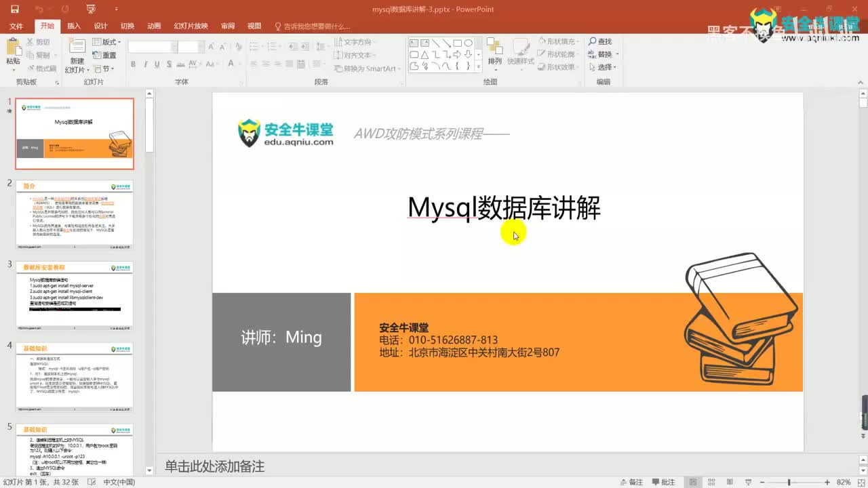The image size is (868, 488).
Task: Click the zoom in plus button
Action: click(x=827, y=482)
